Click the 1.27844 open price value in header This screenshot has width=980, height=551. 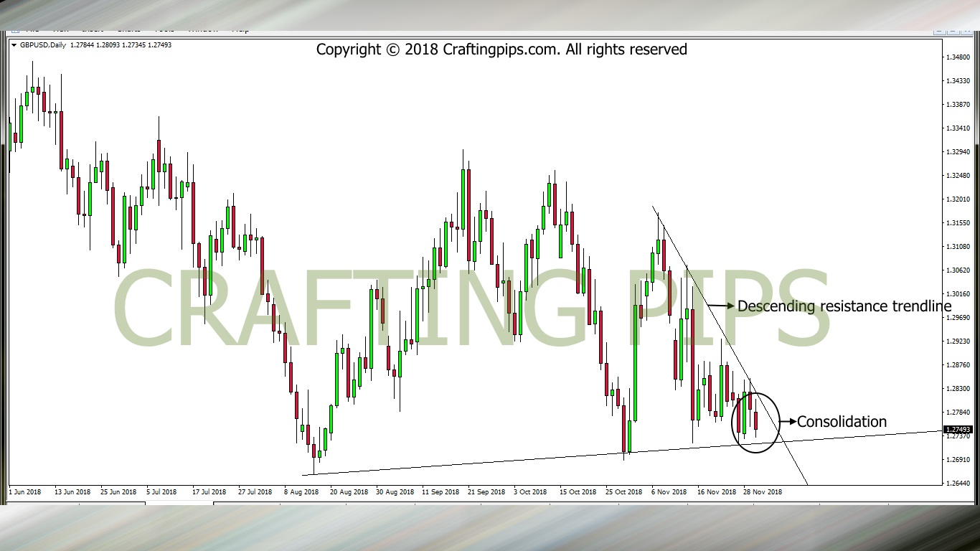point(83,45)
